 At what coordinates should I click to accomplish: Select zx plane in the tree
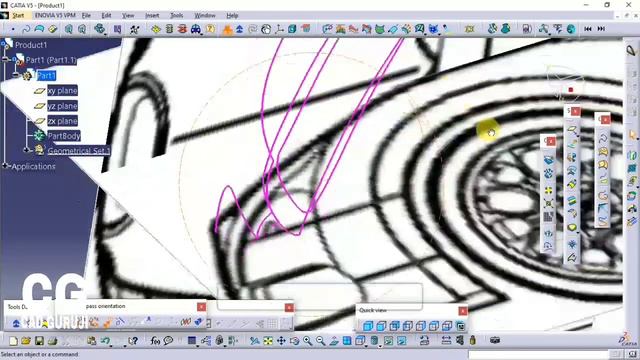(x=62, y=121)
